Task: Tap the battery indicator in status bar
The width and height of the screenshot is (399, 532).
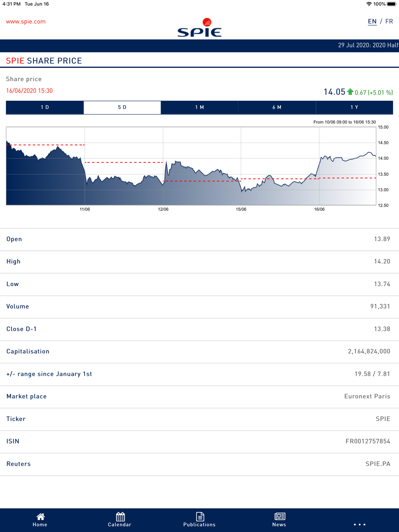Action: 391,4
